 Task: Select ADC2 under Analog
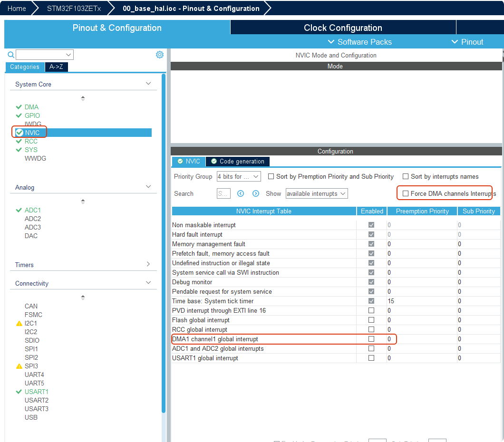pyautogui.click(x=33, y=219)
